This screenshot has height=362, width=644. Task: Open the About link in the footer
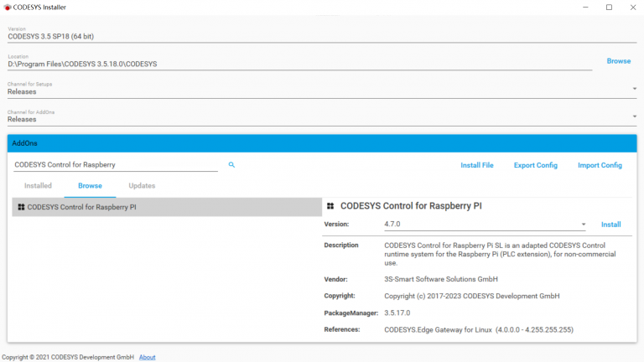147,357
